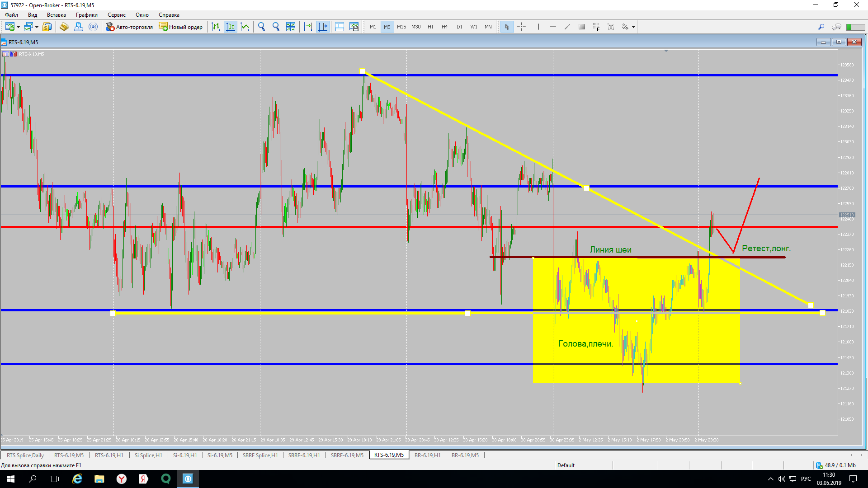
Task: Select the Text label tool
Action: pos(611,27)
